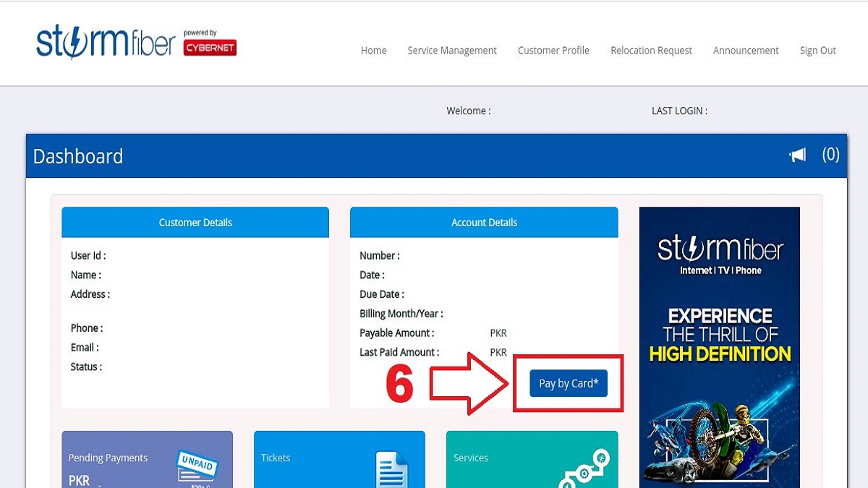
Task: Click the 'Name :' label
Action: (86, 275)
